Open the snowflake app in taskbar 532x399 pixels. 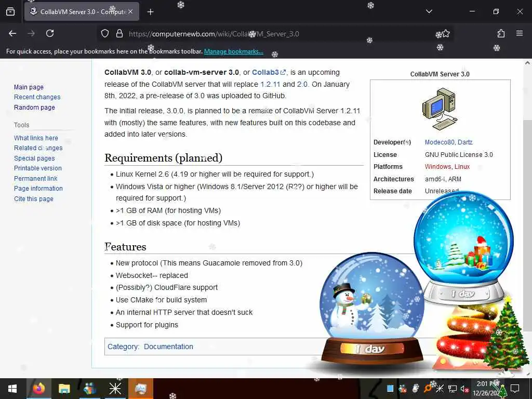click(115, 389)
